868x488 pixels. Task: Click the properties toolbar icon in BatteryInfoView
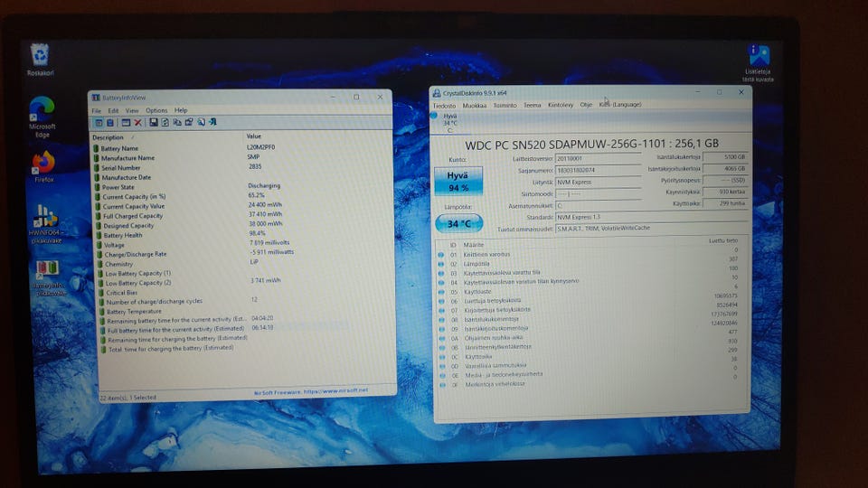click(189, 122)
